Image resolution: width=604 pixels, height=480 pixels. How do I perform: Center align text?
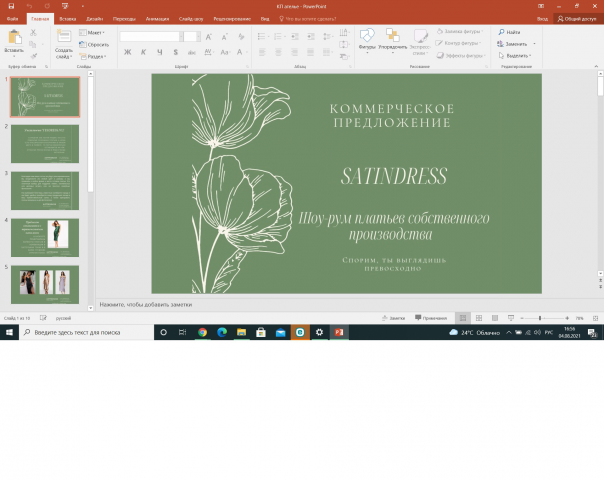tap(278, 52)
